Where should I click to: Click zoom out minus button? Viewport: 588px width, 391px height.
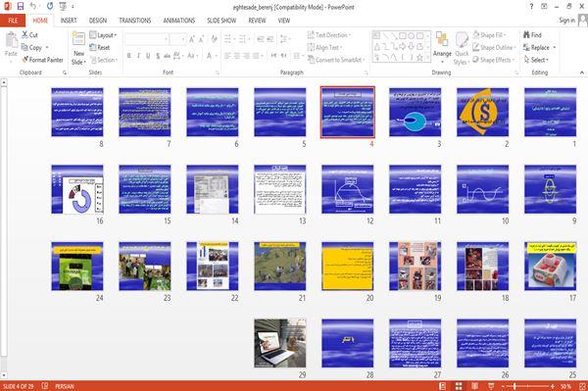point(504,386)
